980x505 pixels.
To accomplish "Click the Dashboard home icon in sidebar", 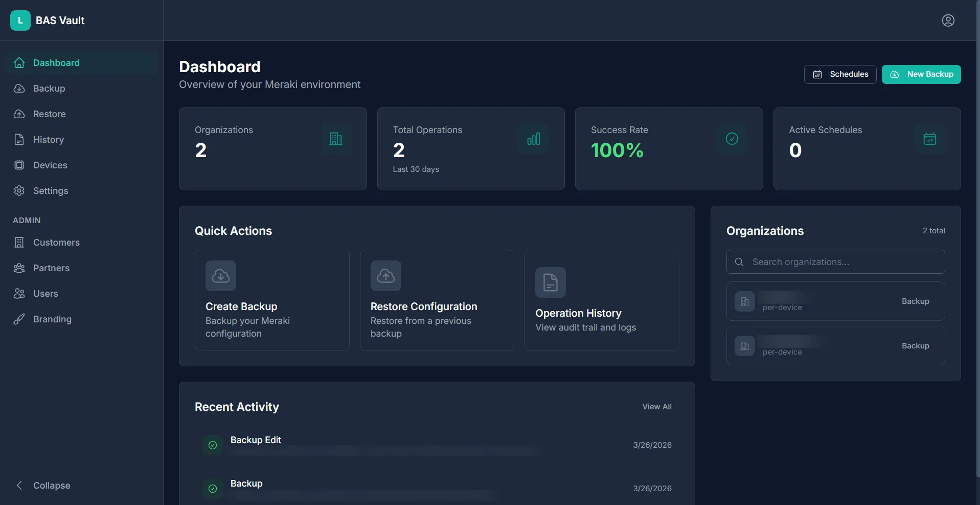I will (x=19, y=63).
